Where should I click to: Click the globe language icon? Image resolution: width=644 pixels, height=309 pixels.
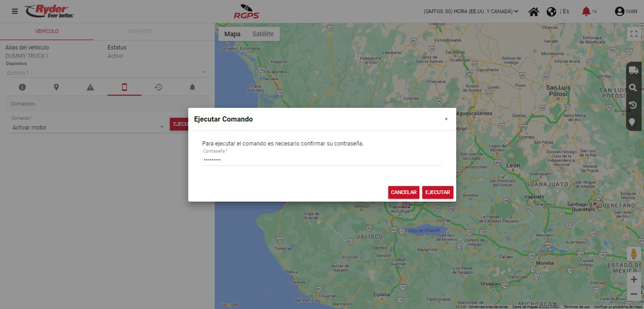coord(551,11)
